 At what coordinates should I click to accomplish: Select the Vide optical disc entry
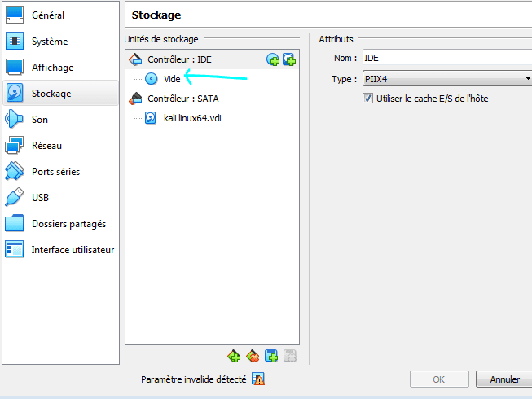pyautogui.click(x=172, y=79)
